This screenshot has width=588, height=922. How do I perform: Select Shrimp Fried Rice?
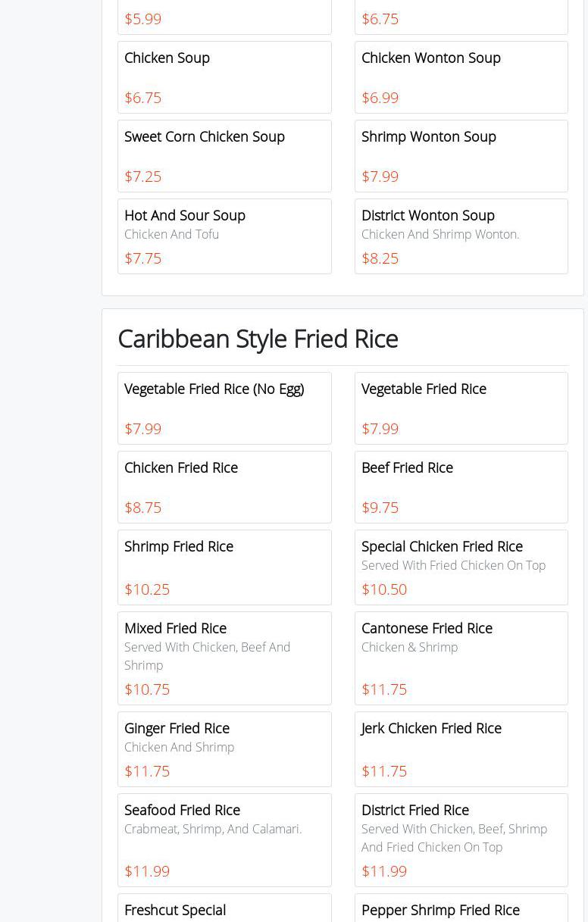(224, 567)
